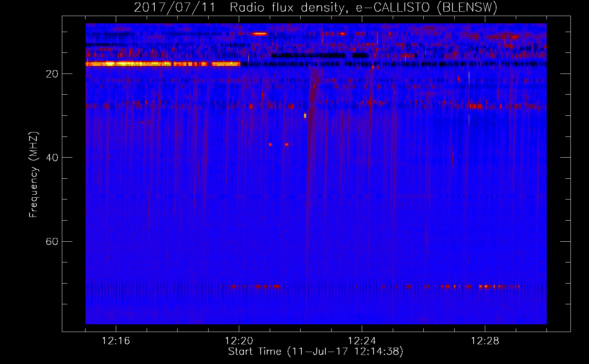Click the small yellow spot near 30 MHz

pos(305,115)
